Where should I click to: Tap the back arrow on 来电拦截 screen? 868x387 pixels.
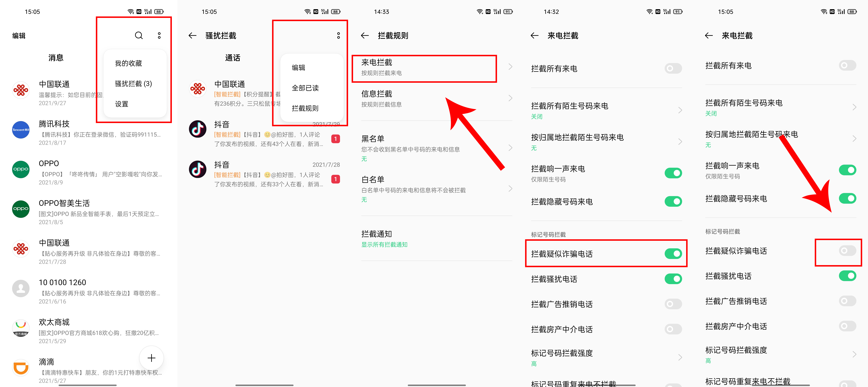point(534,36)
